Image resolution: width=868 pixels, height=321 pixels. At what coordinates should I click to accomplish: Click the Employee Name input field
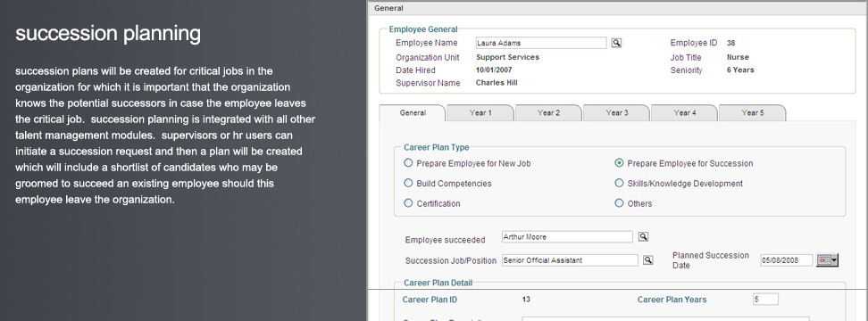coord(541,43)
